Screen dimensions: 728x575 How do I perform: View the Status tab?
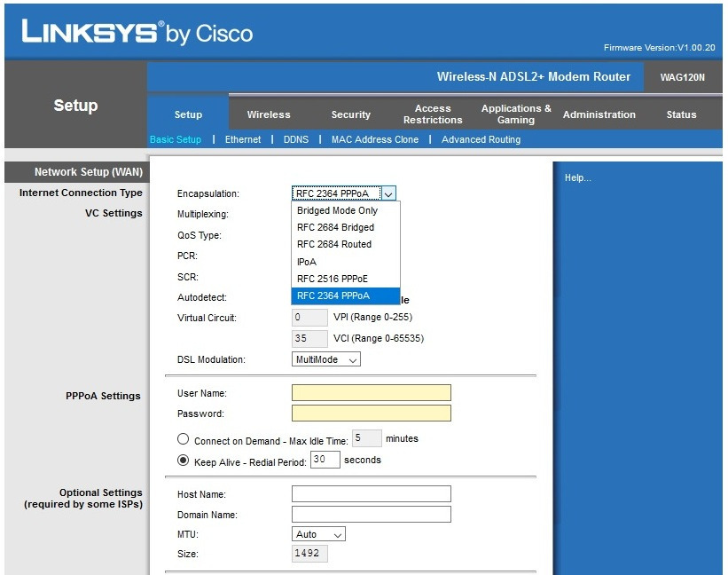681,114
